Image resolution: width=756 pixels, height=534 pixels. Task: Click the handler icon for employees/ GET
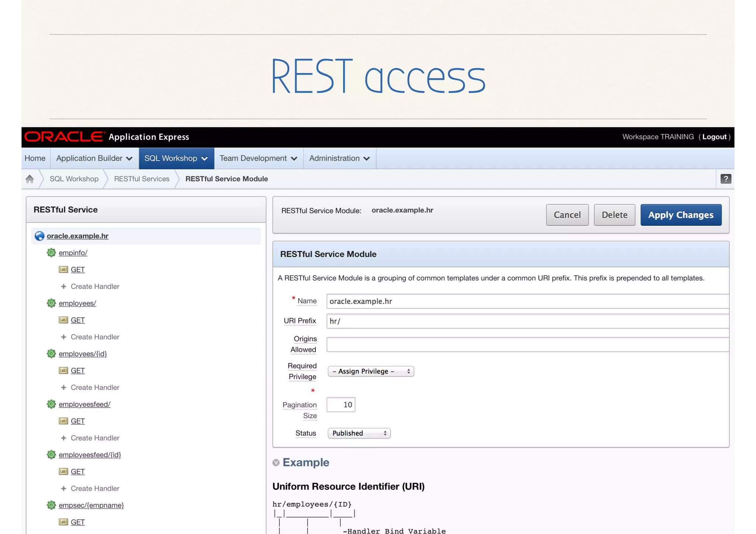point(63,320)
